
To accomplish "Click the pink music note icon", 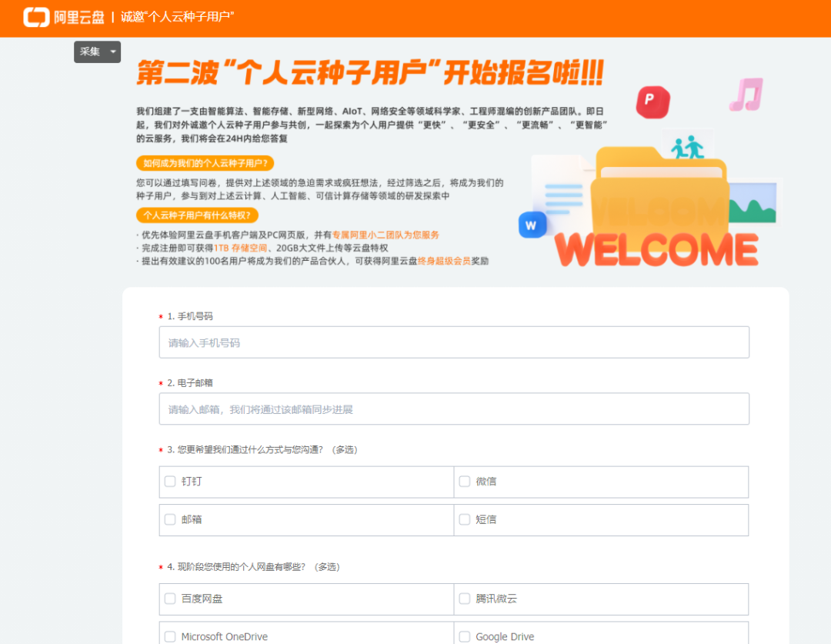I will pyautogui.click(x=746, y=94).
